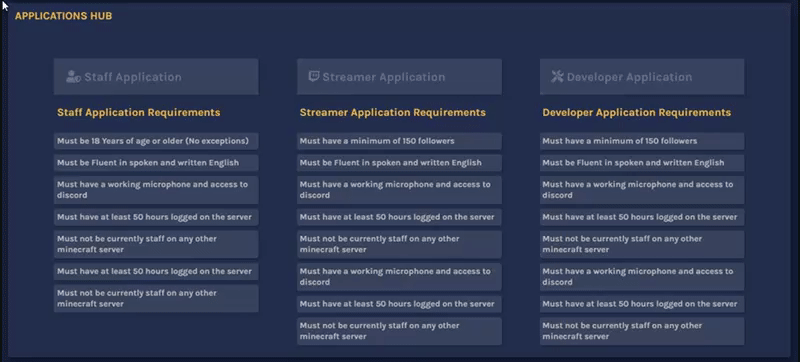Click Streamer column 'Fluent in spoken and written English'
This screenshot has height=362, width=800.
[x=399, y=163]
